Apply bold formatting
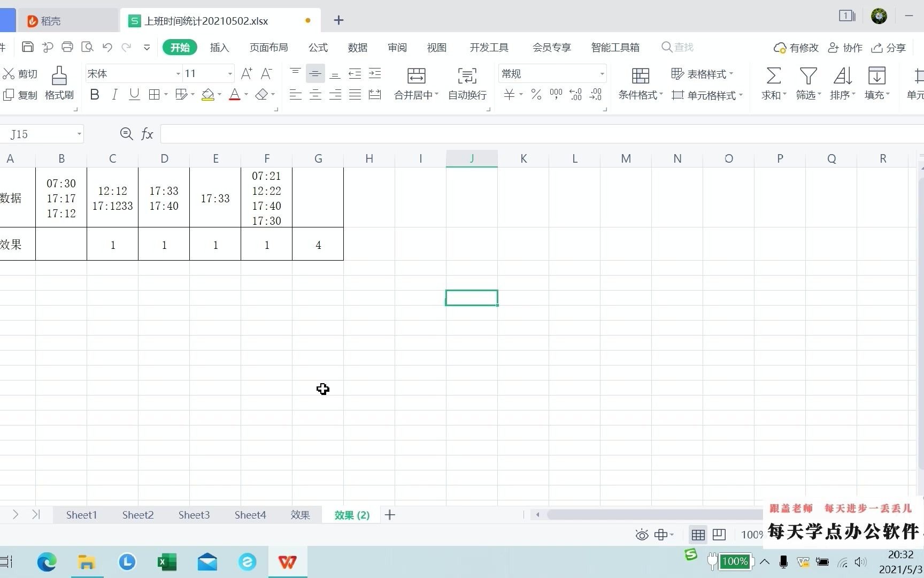The image size is (924, 578). (95, 94)
